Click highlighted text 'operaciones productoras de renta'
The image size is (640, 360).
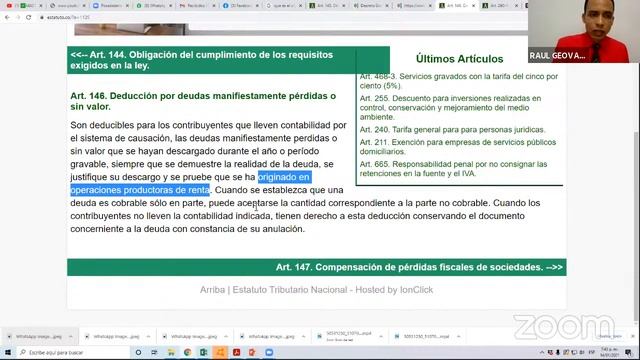pyautogui.click(x=140, y=190)
